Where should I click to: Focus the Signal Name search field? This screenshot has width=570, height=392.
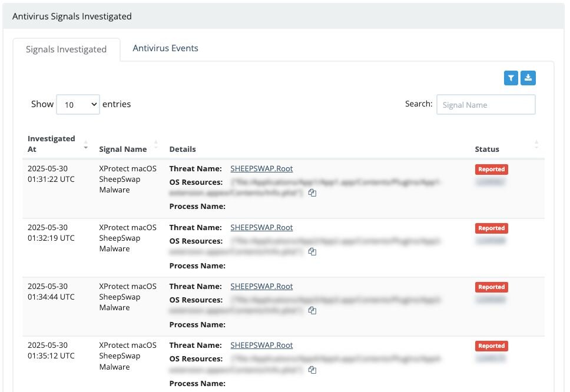(x=485, y=105)
